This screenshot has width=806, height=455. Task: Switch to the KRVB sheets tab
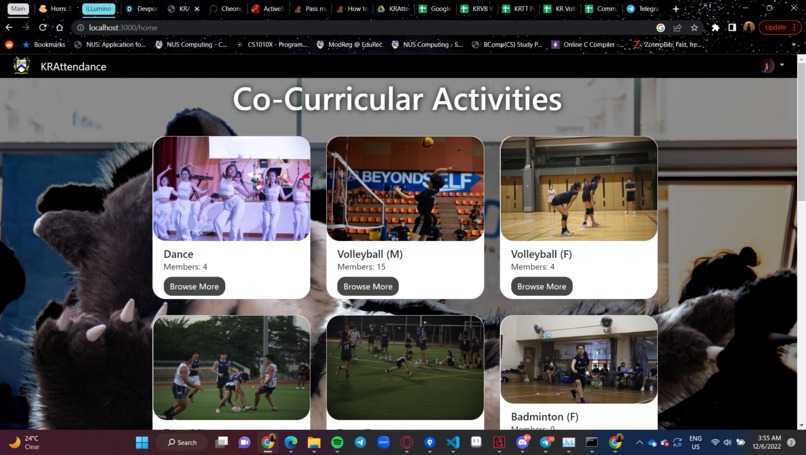[477, 9]
